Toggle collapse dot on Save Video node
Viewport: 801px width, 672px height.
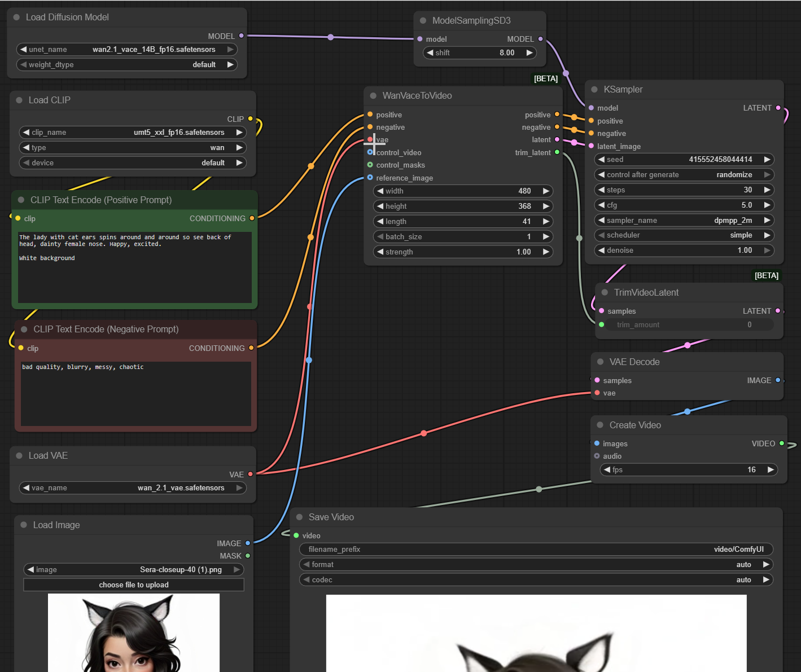click(x=299, y=517)
